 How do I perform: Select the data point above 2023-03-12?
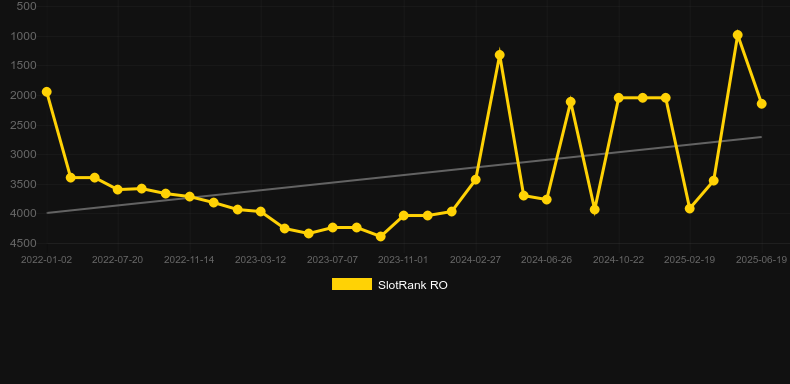pyautogui.click(x=260, y=212)
